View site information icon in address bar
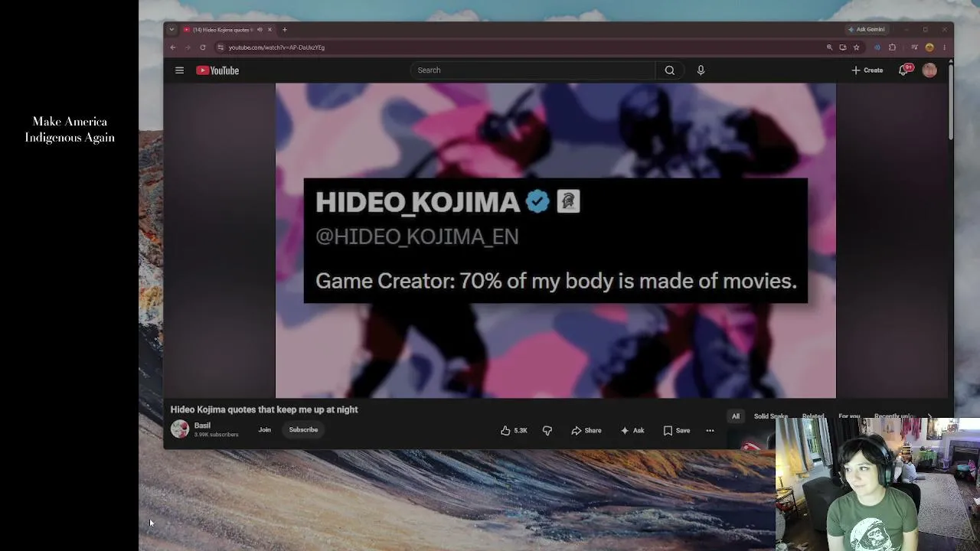Viewport: 980px width, 551px height. (x=220, y=47)
